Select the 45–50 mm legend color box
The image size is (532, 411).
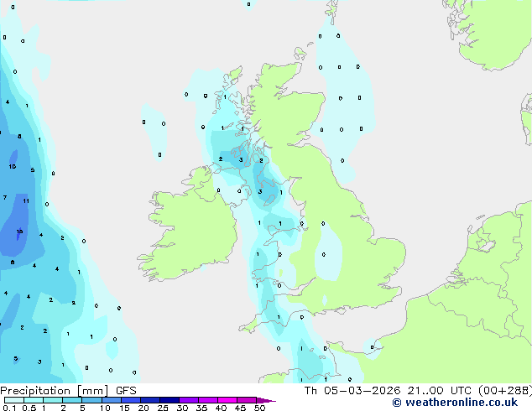pyautogui.click(x=247, y=400)
